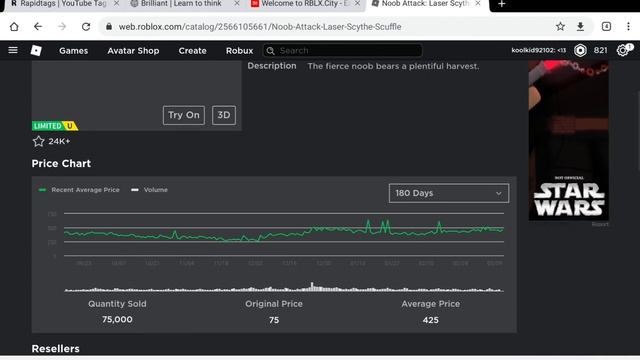Image resolution: width=640 pixels, height=360 pixels.
Task: Click the Resellers heading
Action: 56,349
